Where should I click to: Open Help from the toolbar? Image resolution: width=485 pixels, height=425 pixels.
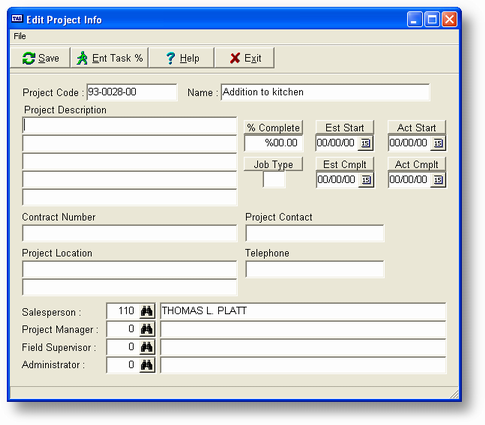(182, 58)
